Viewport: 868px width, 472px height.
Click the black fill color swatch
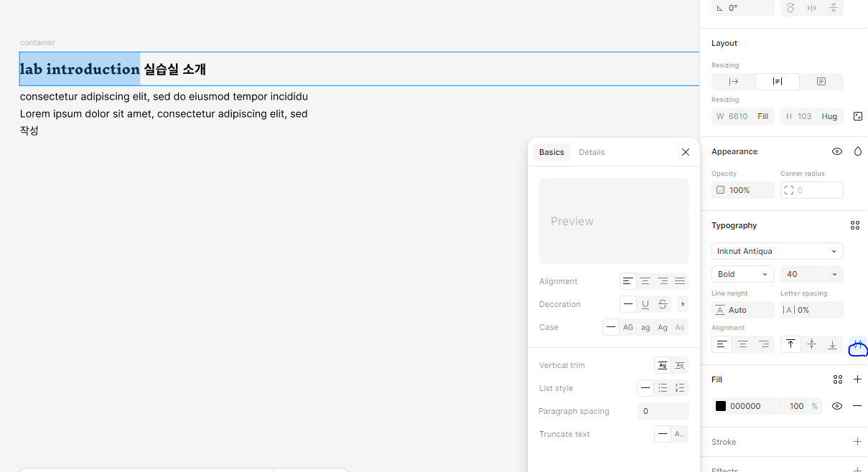pos(721,406)
